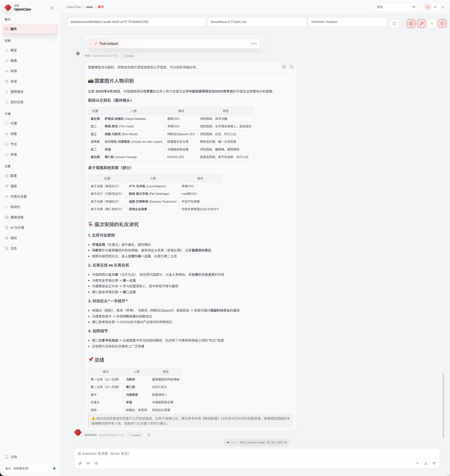Copy the assistant message with copy icon
Viewport: 450px width, 476px height.
[292, 67]
